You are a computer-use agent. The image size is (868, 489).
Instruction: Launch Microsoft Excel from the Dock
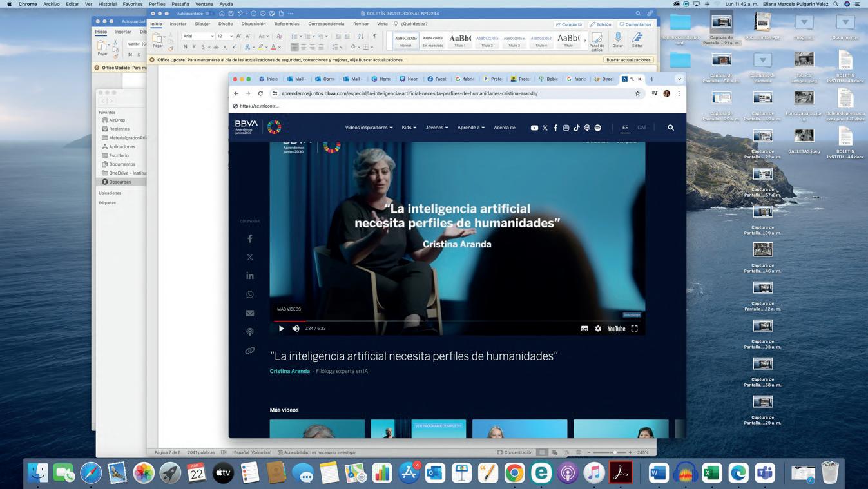pyautogui.click(x=711, y=473)
